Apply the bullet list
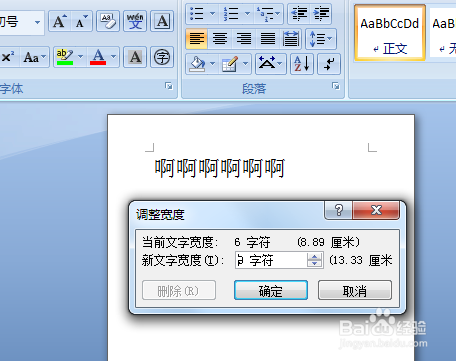 (x=197, y=14)
